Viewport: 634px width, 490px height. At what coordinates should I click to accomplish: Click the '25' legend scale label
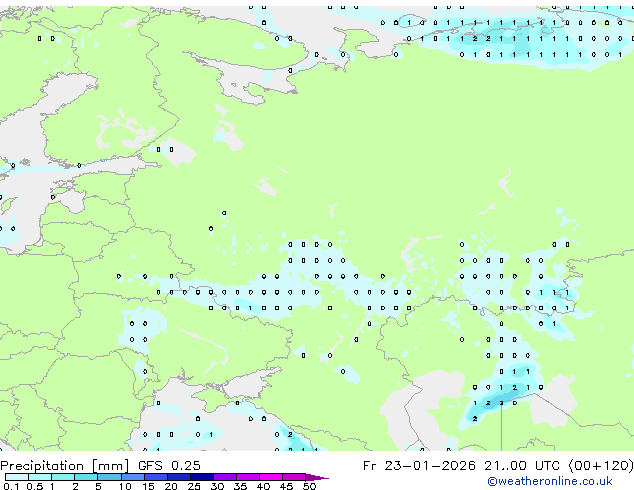tap(194, 486)
